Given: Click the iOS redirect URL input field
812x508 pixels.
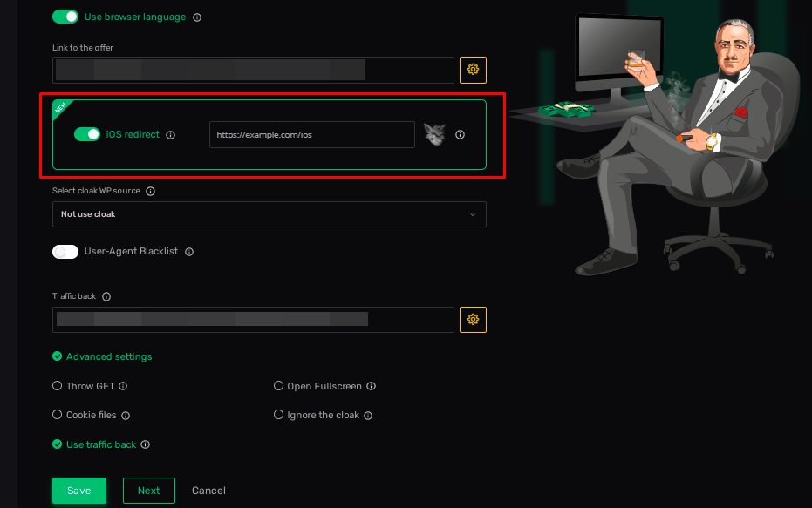Looking at the screenshot, I should [x=311, y=135].
